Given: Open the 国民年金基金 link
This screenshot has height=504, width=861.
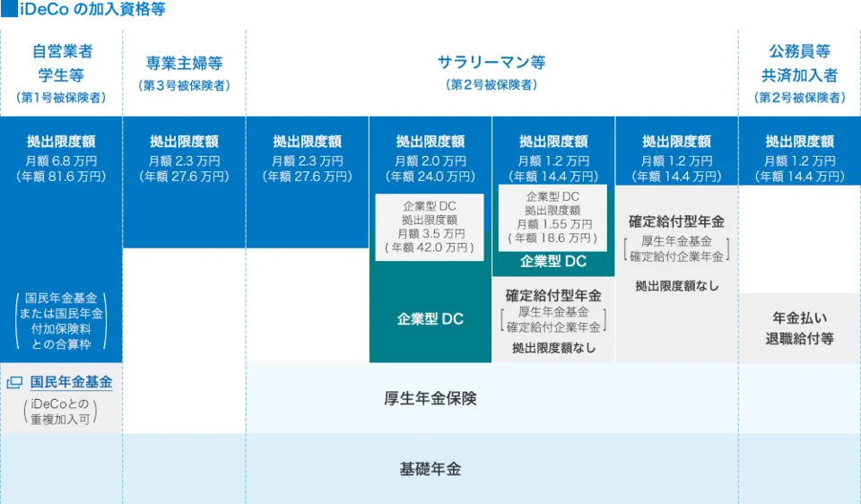Looking at the screenshot, I should [x=72, y=382].
